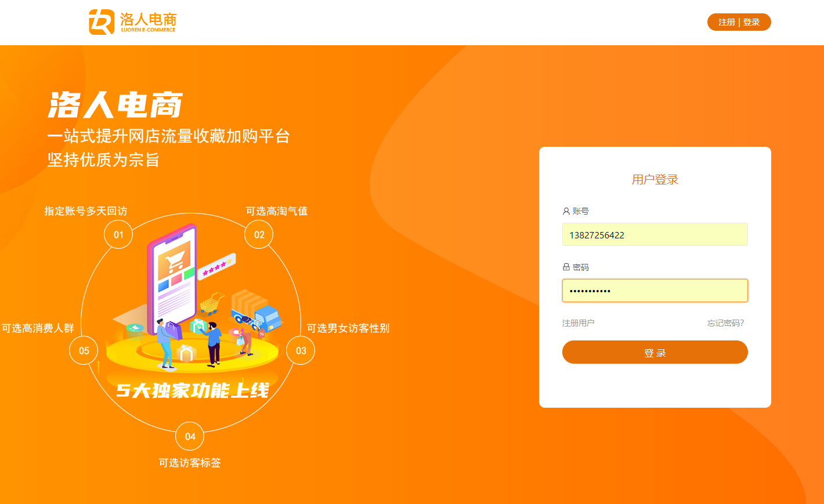Click the user icon beside 账号 label
824x504 pixels.
[566, 211]
